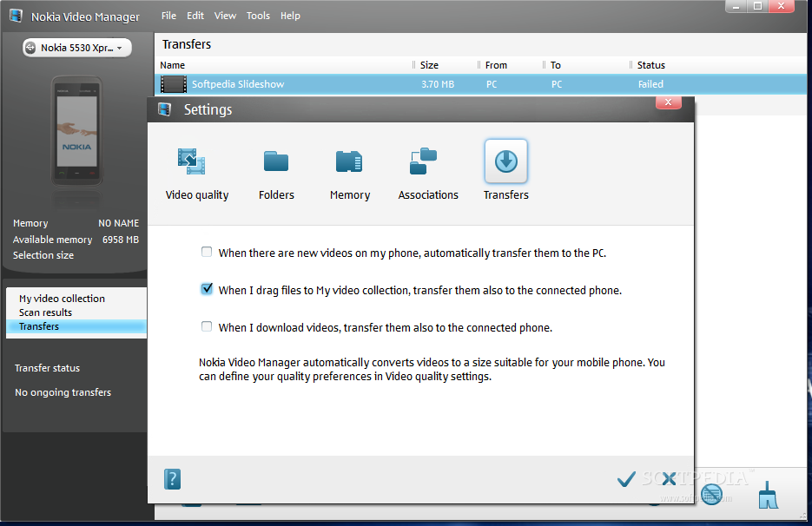Open the View menu

(225, 16)
